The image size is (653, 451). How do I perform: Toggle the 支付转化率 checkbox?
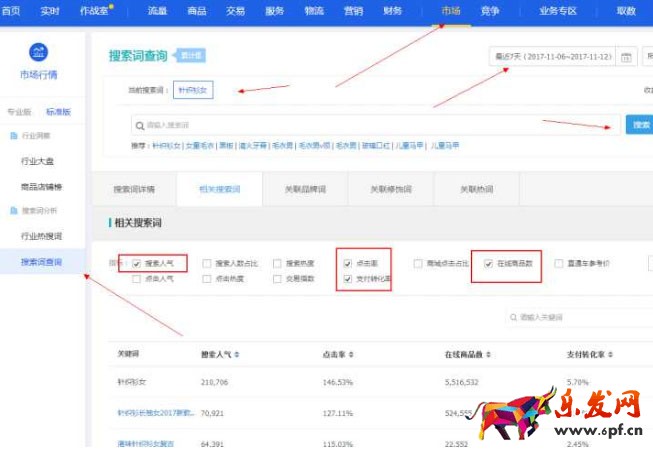tap(348, 279)
